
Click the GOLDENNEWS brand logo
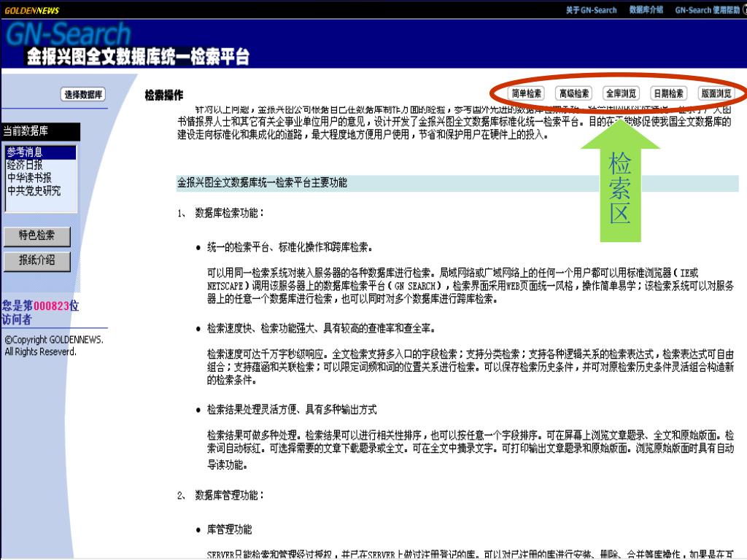[32, 10]
